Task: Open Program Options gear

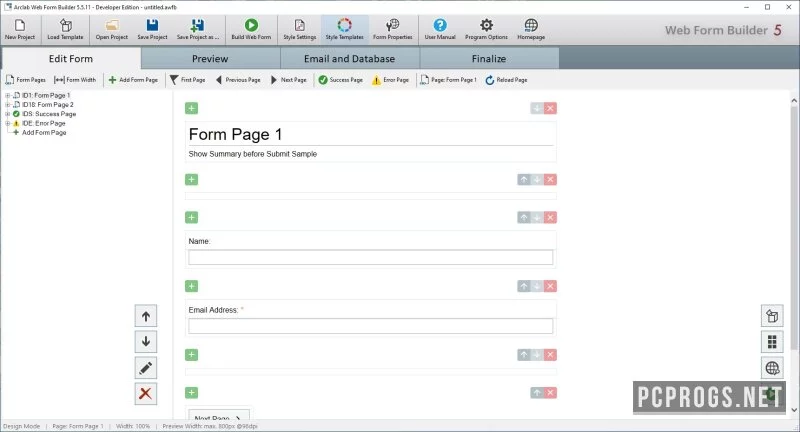Action: (x=486, y=29)
